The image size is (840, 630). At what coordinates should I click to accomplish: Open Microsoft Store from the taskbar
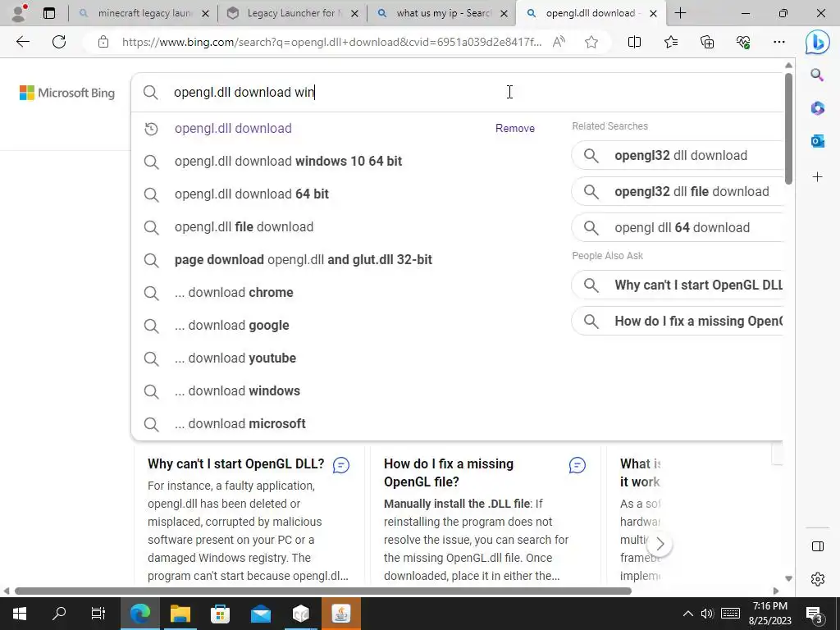coord(220,614)
